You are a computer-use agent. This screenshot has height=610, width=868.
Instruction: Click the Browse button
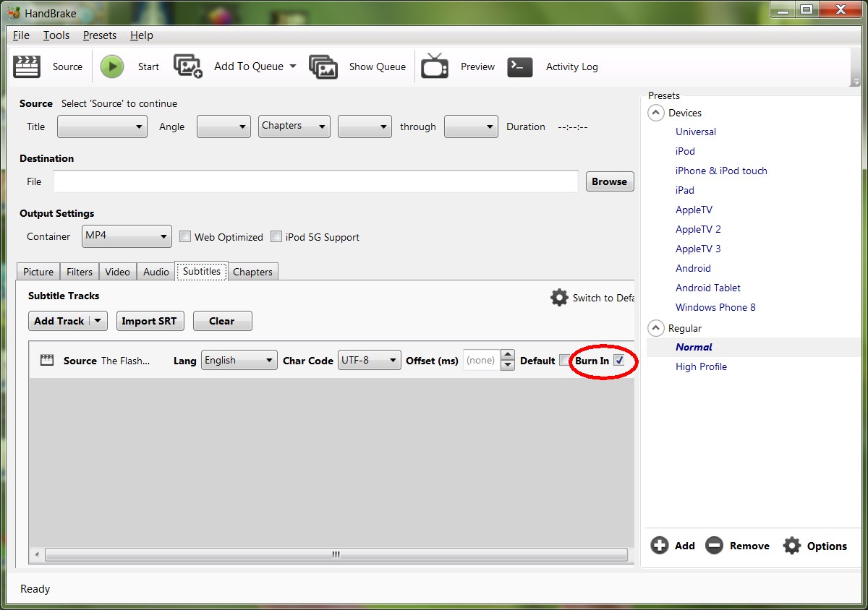coord(610,181)
